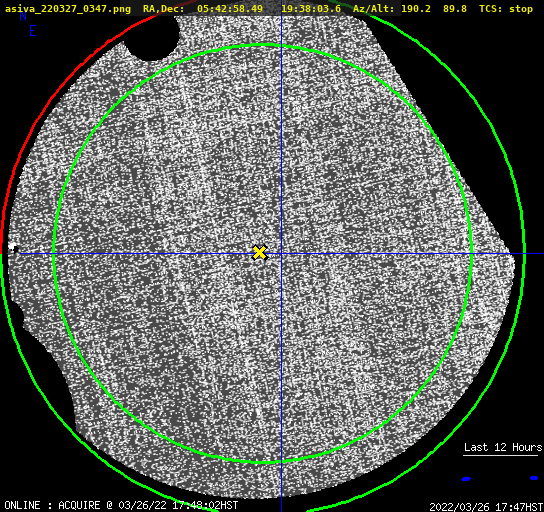The height and width of the screenshot is (512, 544).
Task: Click the RA value 05:42:58.49
Action: coord(230,9)
